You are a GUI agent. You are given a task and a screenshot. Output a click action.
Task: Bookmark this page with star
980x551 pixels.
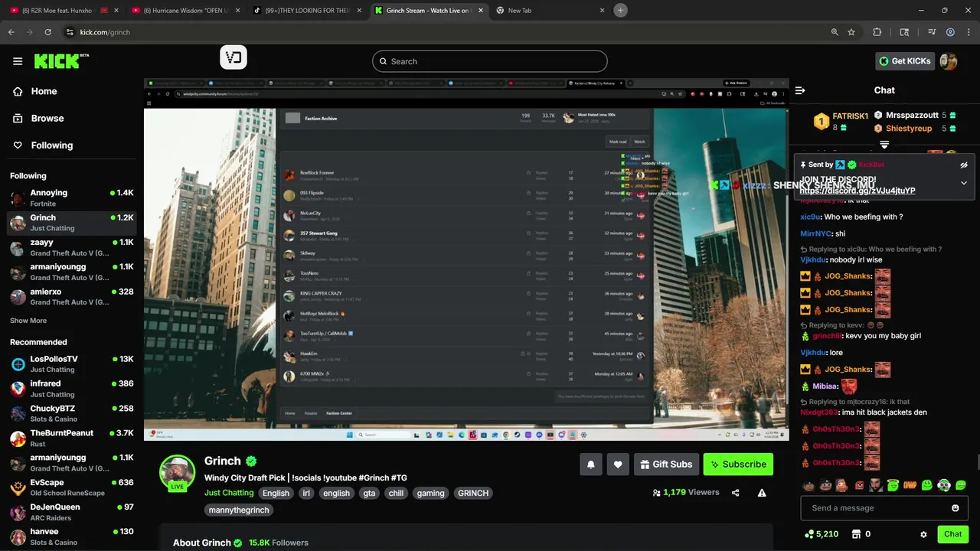pyautogui.click(x=851, y=32)
